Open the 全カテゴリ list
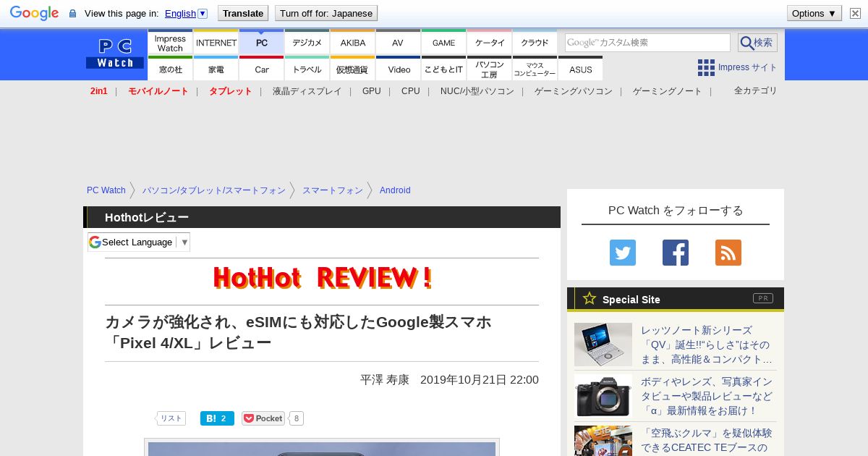The image size is (868, 456). [x=755, y=90]
